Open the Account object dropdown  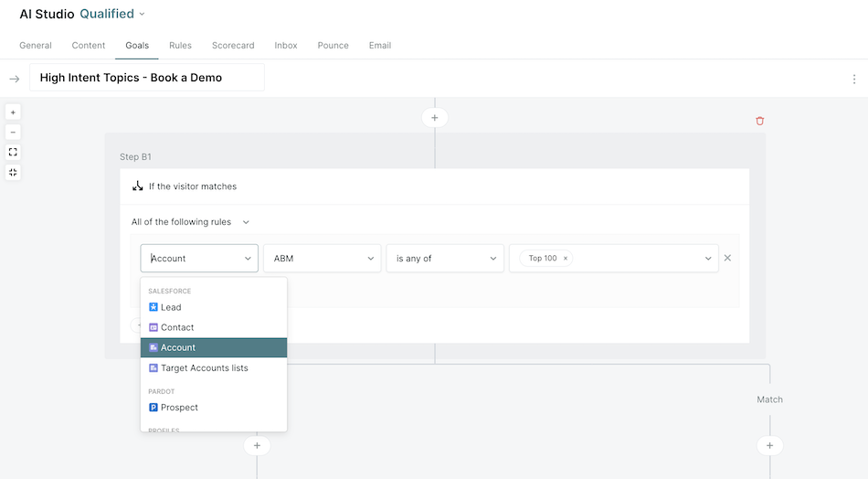199,258
